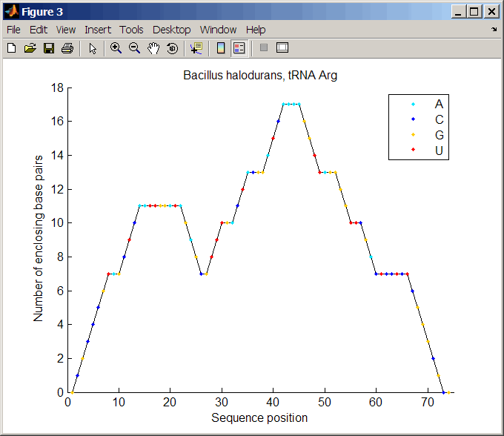Select the Rotate 3D tool
Image resolution: width=504 pixels, height=436 pixels.
(x=172, y=48)
